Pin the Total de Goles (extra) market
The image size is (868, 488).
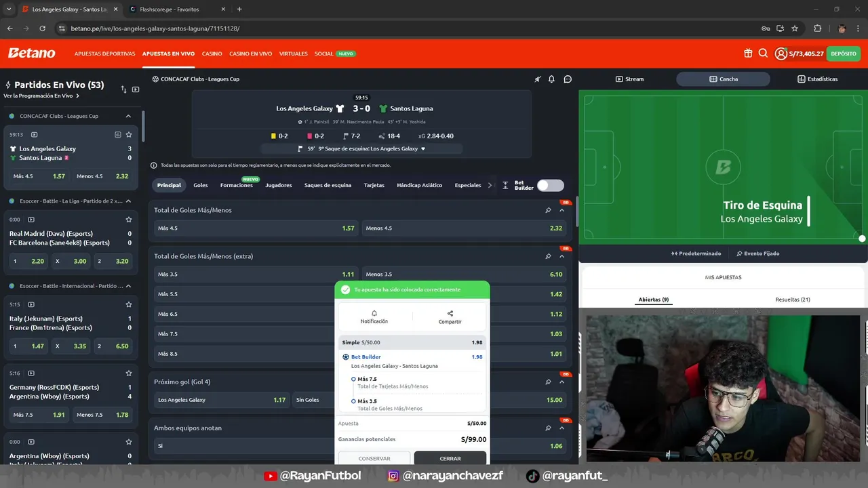click(548, 256)
